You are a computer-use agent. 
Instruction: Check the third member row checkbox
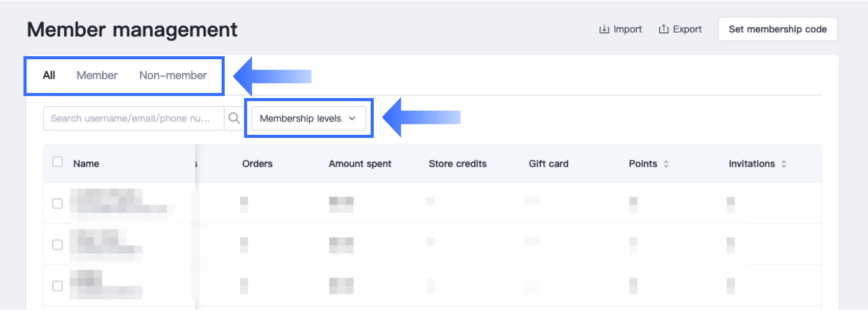pos(58,286)
